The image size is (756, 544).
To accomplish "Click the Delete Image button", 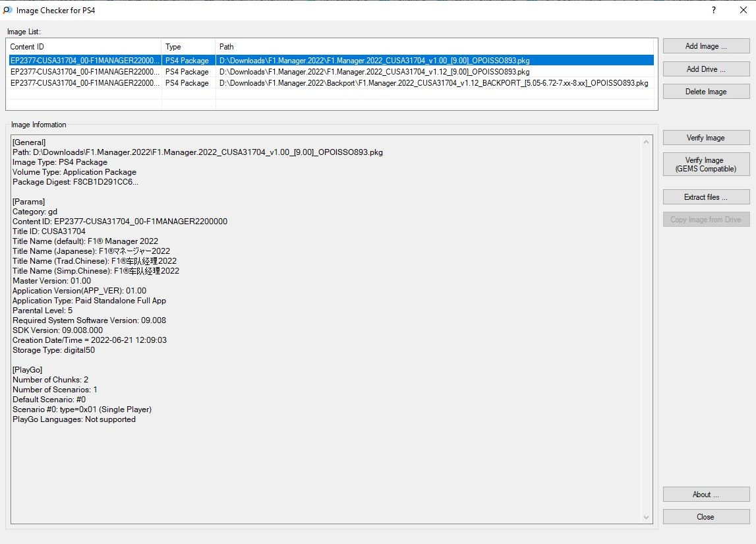I will pos(706,92).
